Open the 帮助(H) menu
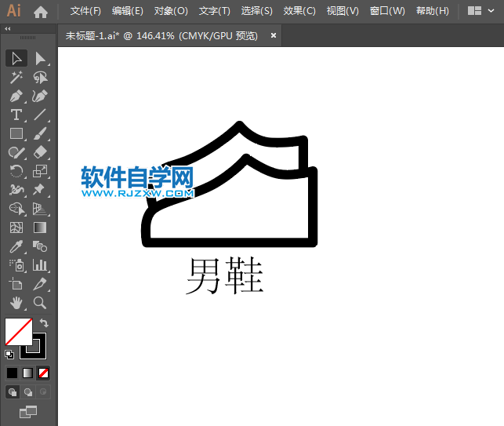The width and height of the screenshot is (504, 426). (433, 11)
